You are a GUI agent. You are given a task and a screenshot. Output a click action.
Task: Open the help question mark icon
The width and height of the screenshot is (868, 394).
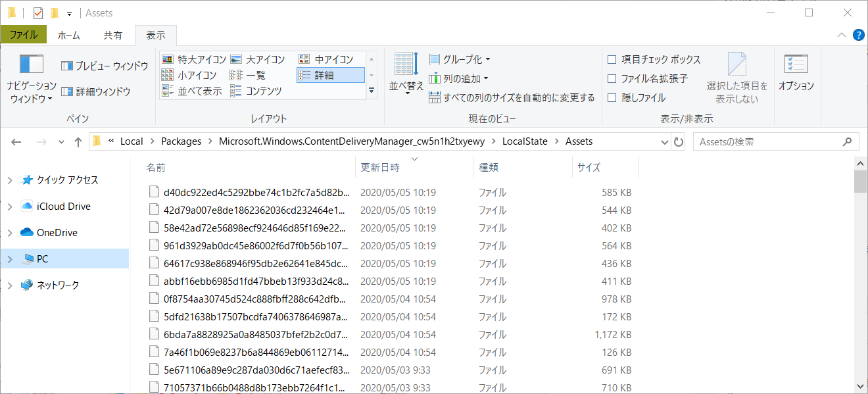coord(859,35)
